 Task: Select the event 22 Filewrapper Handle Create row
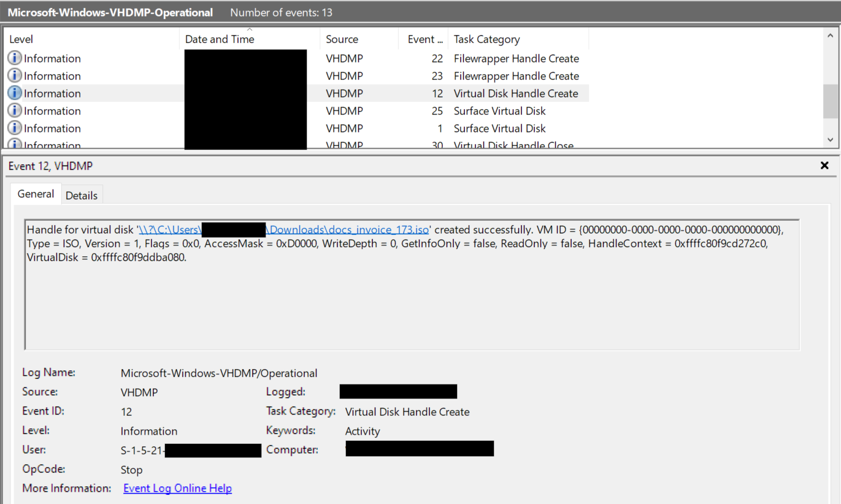[296, 58]
